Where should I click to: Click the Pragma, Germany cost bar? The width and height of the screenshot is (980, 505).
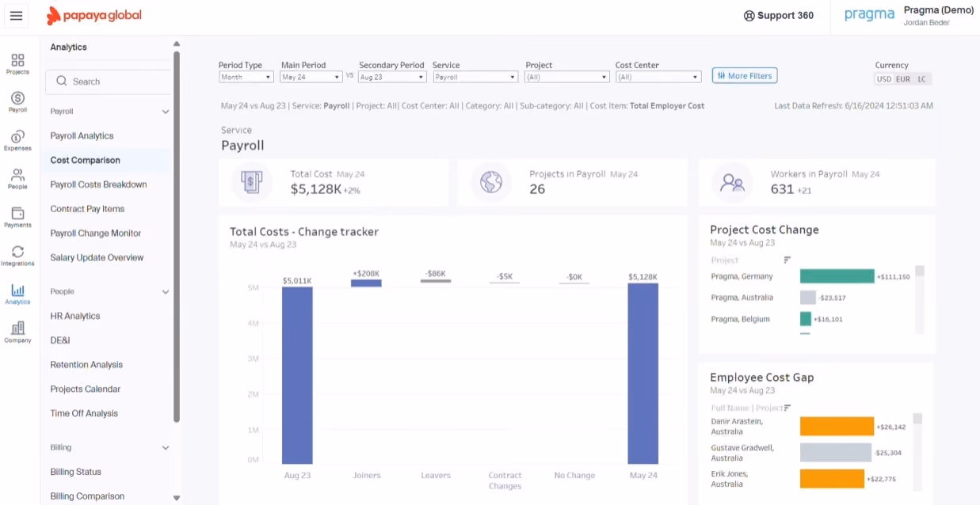coord(837,276)
